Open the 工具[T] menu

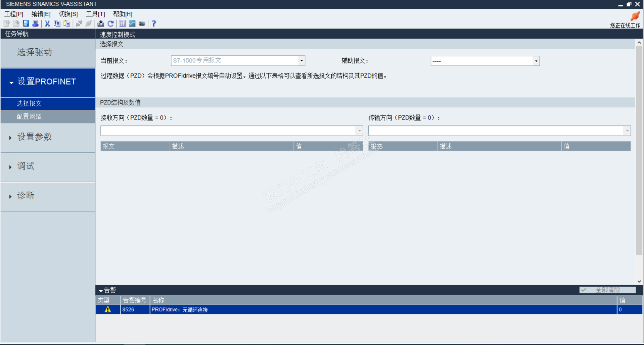click(x=95, y=14)
